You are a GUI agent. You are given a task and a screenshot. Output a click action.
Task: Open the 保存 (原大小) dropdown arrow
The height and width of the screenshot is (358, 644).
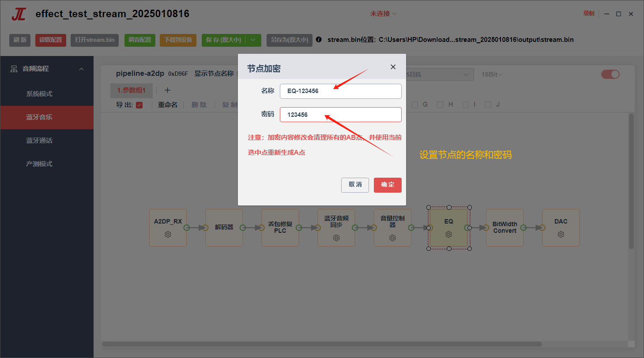pos(253,40)
